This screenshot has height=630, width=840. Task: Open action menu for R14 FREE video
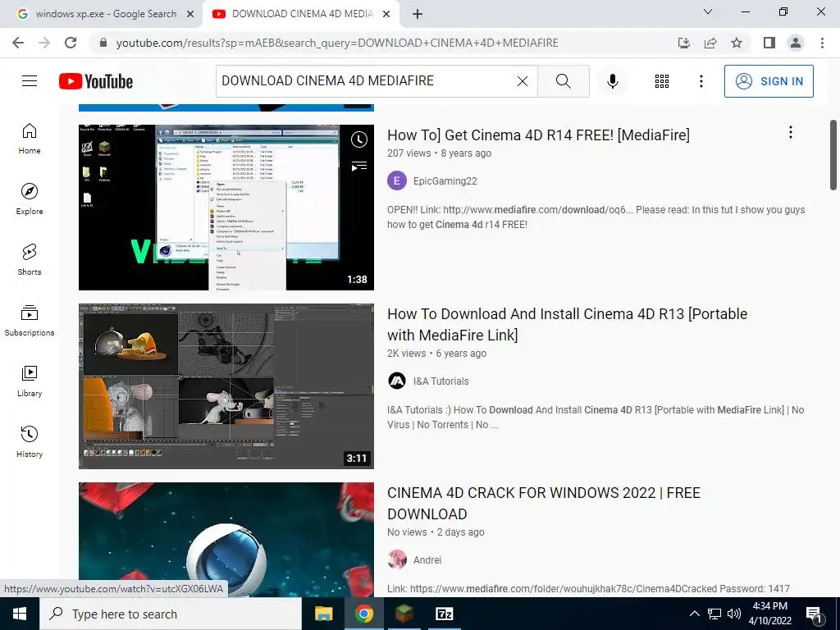[790, 132]
